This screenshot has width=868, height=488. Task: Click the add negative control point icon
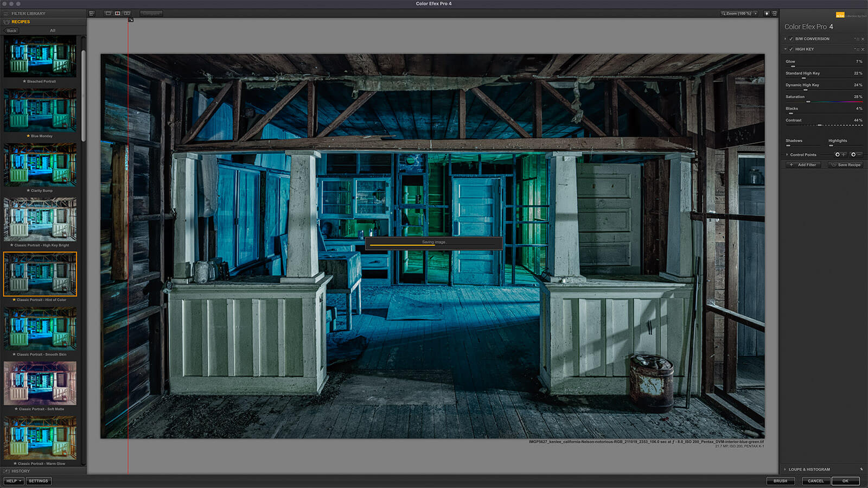pyautogui.click(x=854, y=155)
